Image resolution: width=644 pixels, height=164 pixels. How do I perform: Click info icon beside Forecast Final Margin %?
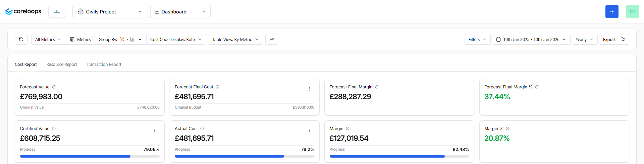537,87
